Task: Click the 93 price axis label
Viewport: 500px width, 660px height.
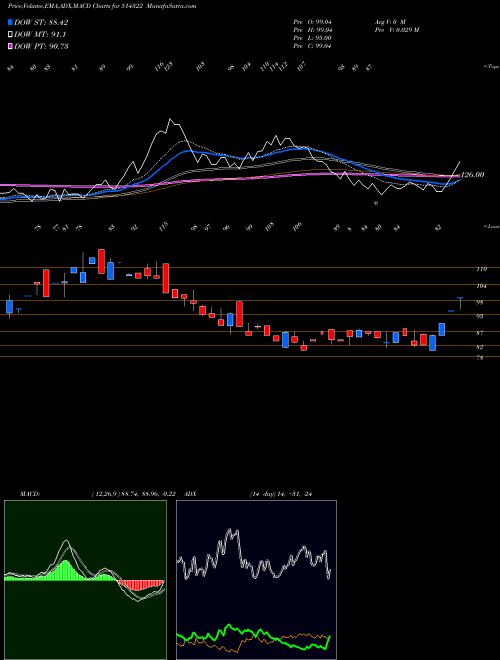Action: click(480, 316)
